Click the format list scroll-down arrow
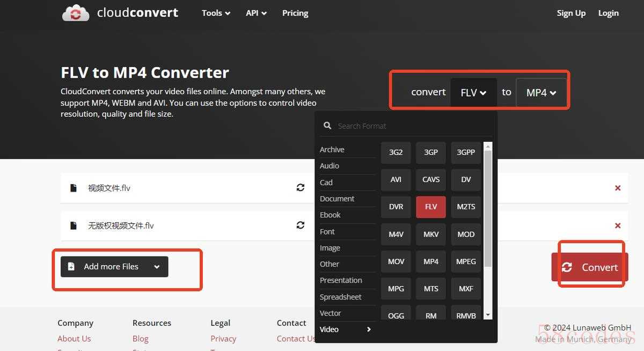The height and width of the screenshot is (351, 644). (x=488, y=316)
